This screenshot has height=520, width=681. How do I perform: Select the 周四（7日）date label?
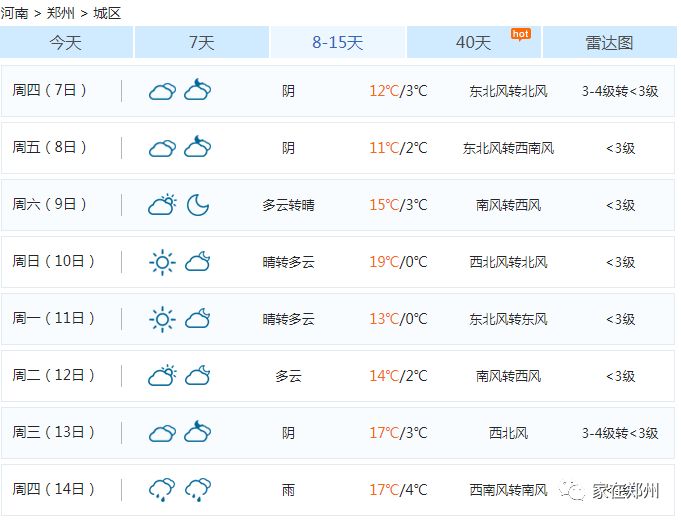coord(49,90)
